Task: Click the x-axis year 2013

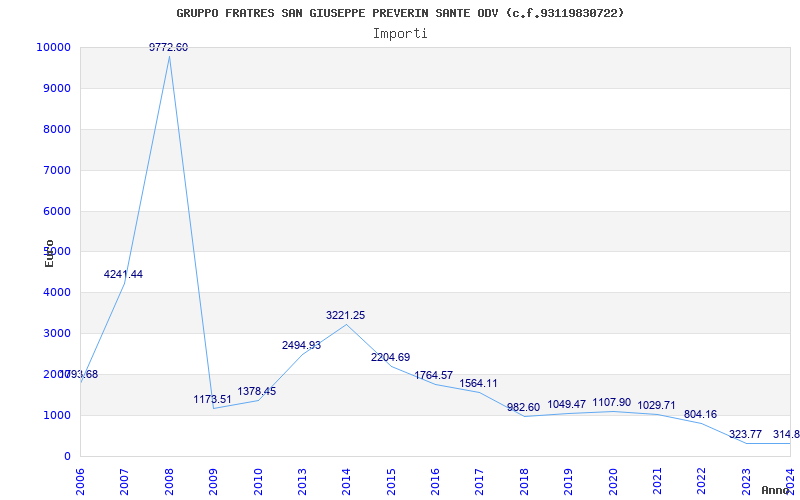Action: click(303, 482)
